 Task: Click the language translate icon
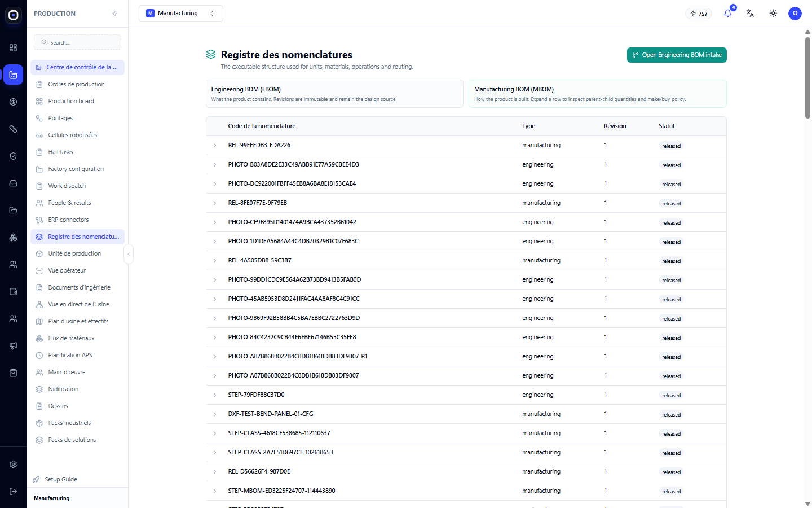point(750,13)
